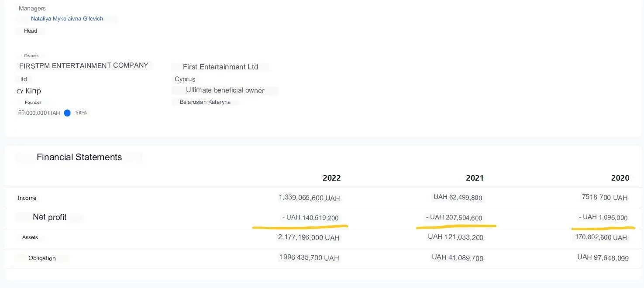Click the Cyprus country label

pyautogui.click(x=185, y=79)
